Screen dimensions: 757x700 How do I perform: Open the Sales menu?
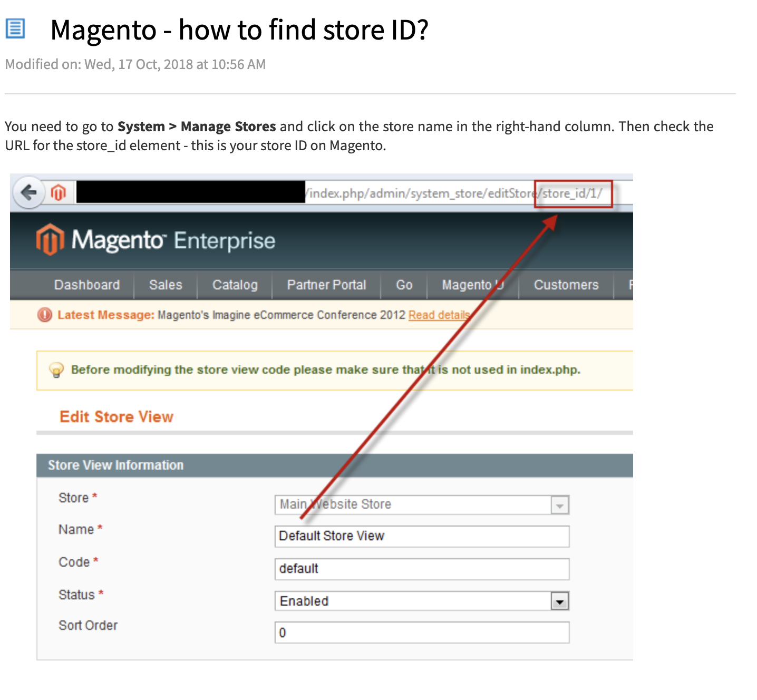pyautogui.click(x=166, y=285)
